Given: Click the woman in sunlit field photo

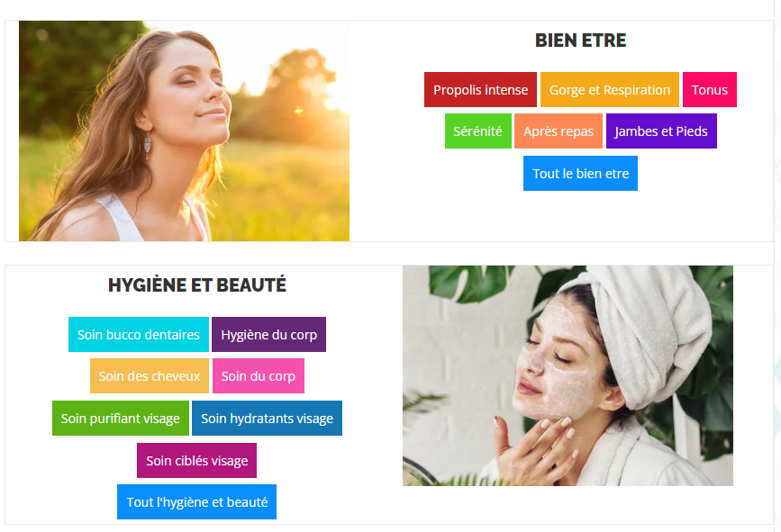Looking at the screenshot, I should tap(184, 131).
